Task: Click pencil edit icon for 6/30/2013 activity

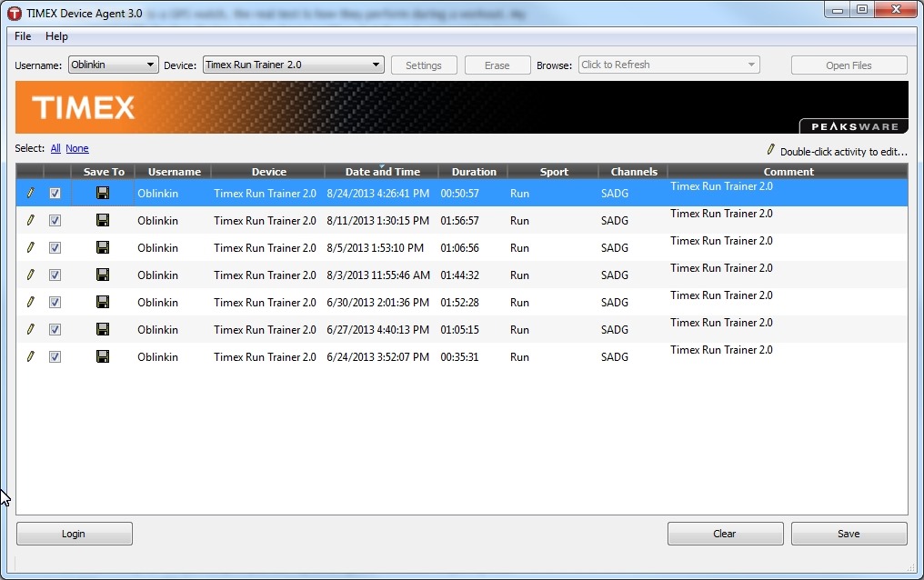Action: [x=31, y=302]
